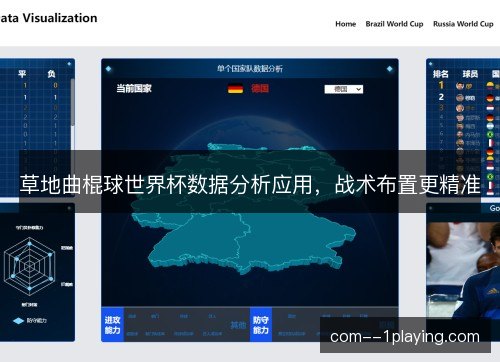Image resolution: width=500 pixels, height=362 pixels.
Task: Click the left panel vertical scrollbar
Action: tap(72, 102)
